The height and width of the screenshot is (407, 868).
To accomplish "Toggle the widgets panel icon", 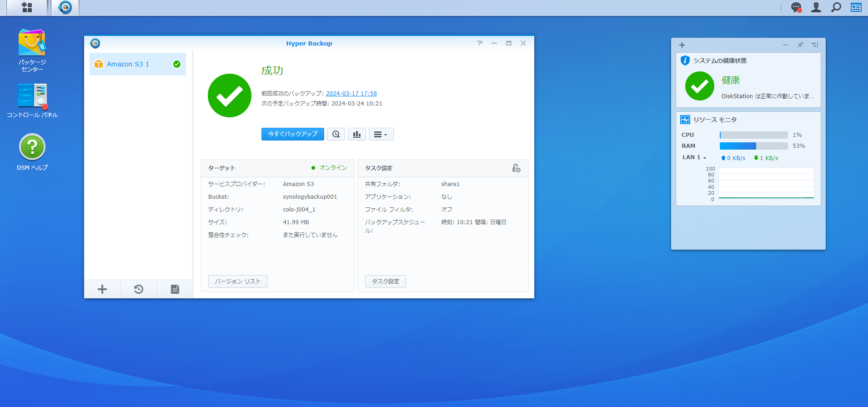I will point(856,7).
